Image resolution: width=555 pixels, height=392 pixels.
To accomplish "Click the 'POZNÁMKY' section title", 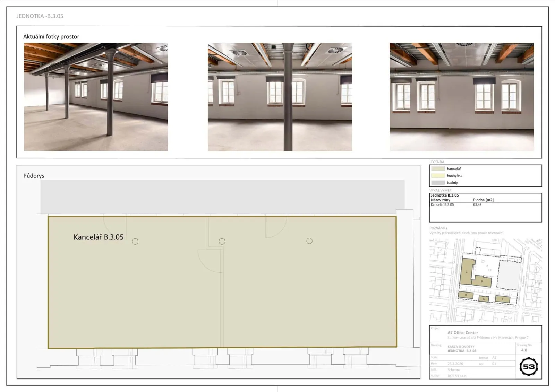I will click(x=438, y=228).
